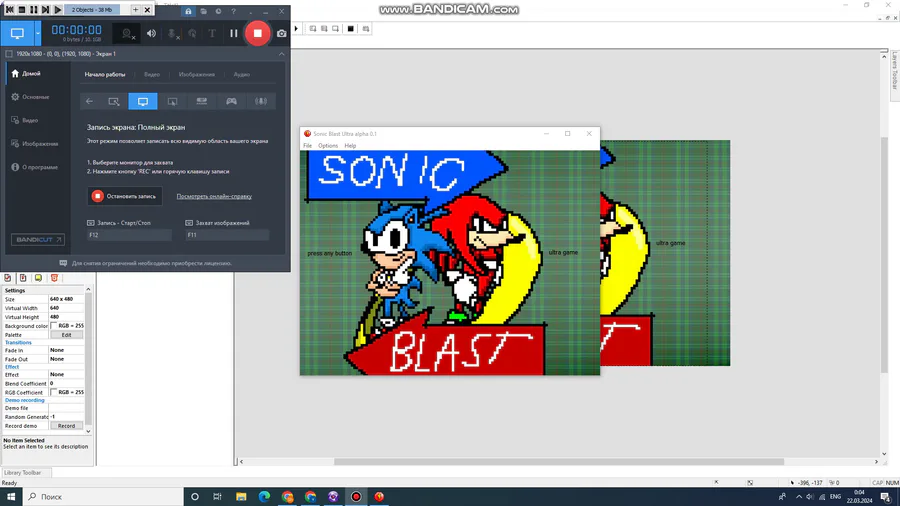Image resolution: width=900 pixels, height=506 pixels.
Task: Click the Record demo button
Action: [67, 426]
